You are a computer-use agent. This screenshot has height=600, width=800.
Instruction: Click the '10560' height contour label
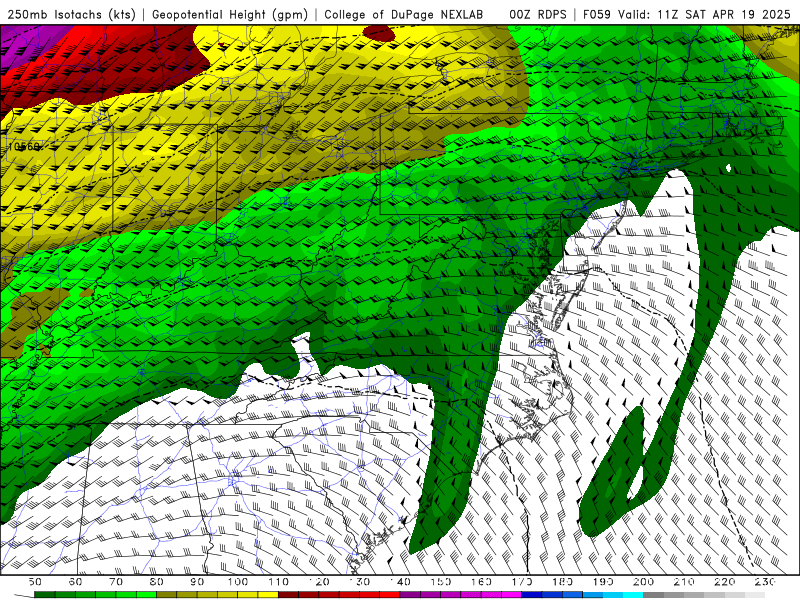[23, 147]
